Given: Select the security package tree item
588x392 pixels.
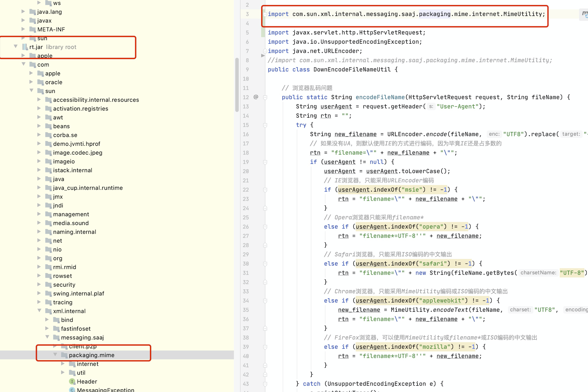Looking at the screenshot, I should pyautogui.click(x=64, y=285).
